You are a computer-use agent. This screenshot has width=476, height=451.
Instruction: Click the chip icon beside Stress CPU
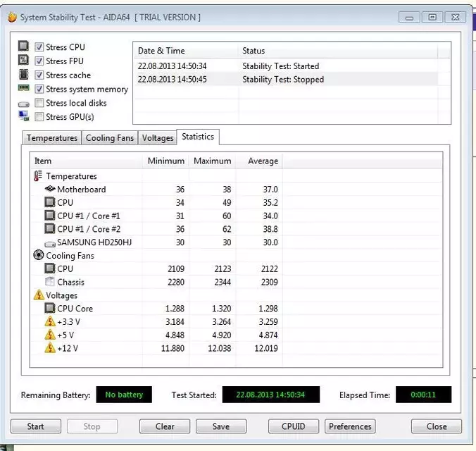click(23, 46)
